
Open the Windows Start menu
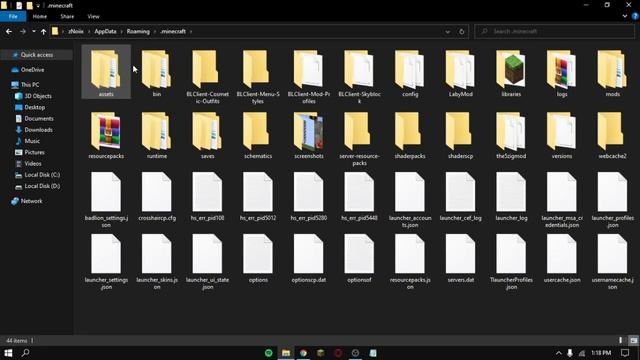pyautogui.click(x=8, y=353)
